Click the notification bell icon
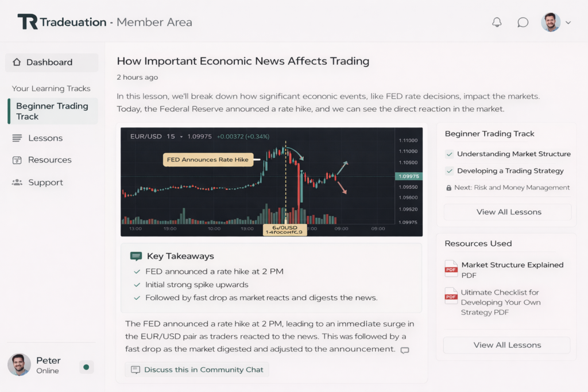The height and width of the screenshot is (392, 588). click(497, 22)
